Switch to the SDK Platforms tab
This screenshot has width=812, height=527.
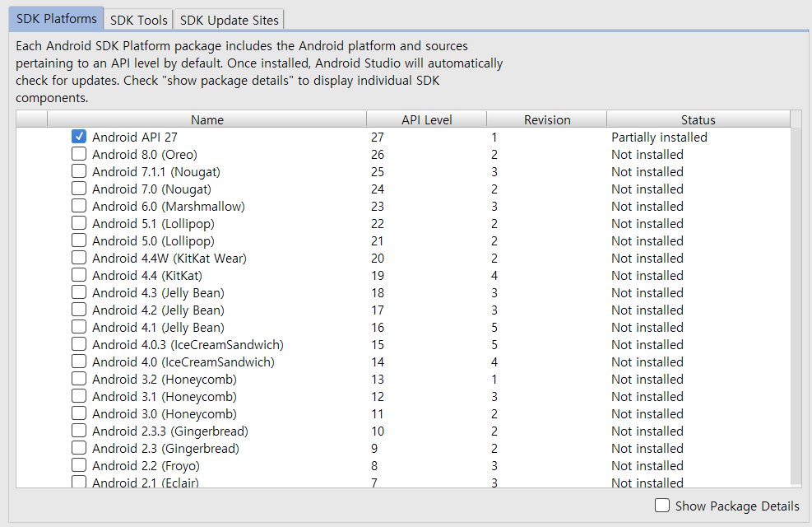pyautogui.click(x=57, y=19)
